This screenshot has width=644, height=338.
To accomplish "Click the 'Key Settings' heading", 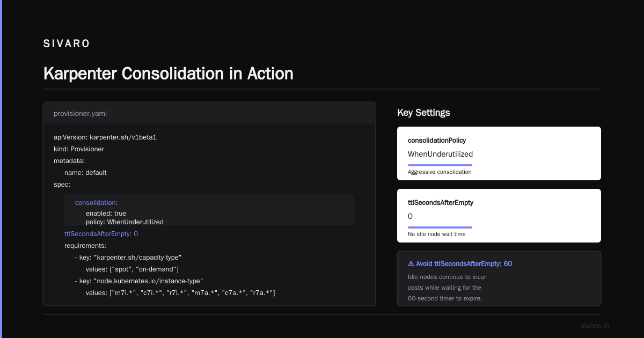I will coord(423,113).
